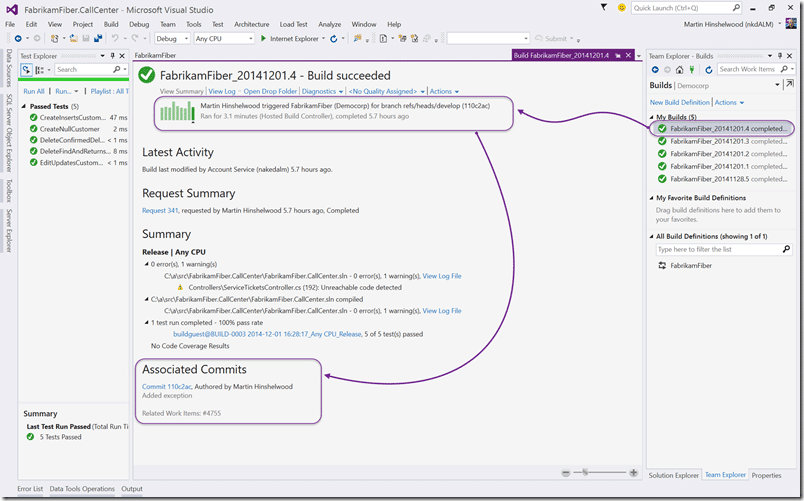Go to Team Explorer Home

pos(679,70)
